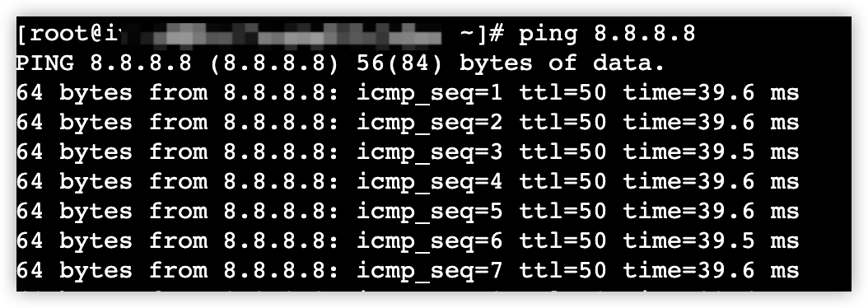868x308 pixels.
Task: Click the icmp_seq=2 text
Action: (429, 123)
